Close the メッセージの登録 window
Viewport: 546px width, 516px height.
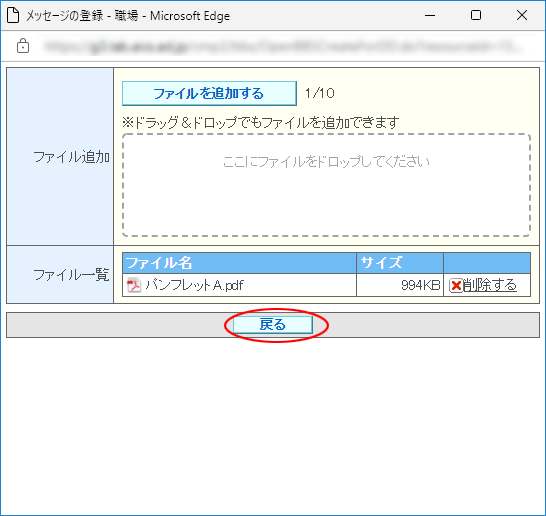point(522,15)
